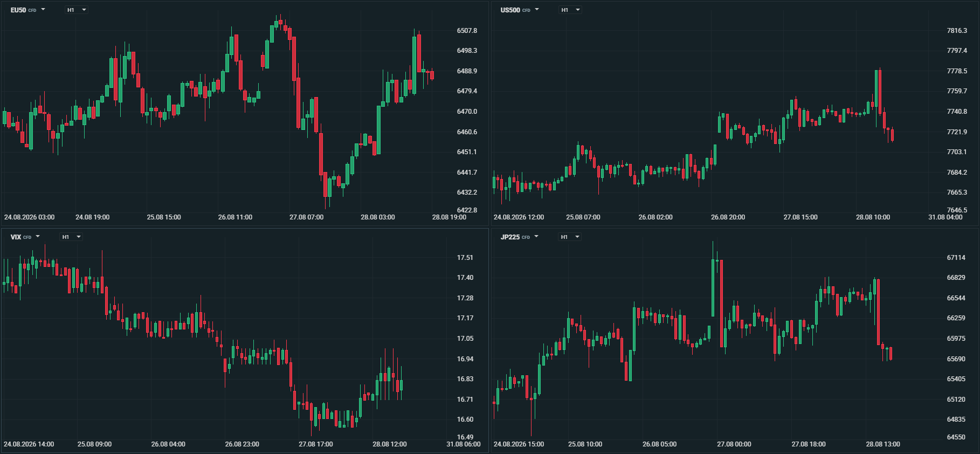Select the 28.08 13:00 time label on JP225 chart
Screen dimensions: 980x454
click(x=883, y=444)
